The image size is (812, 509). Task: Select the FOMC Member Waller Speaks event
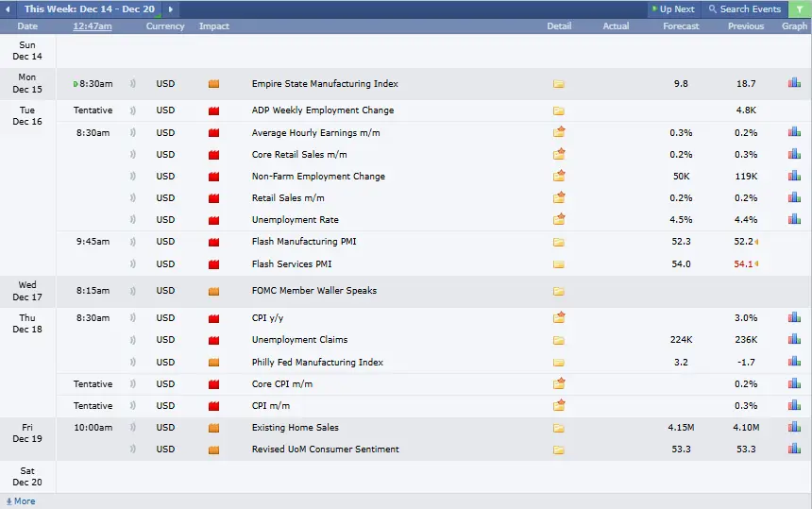[x=314, y=291]
